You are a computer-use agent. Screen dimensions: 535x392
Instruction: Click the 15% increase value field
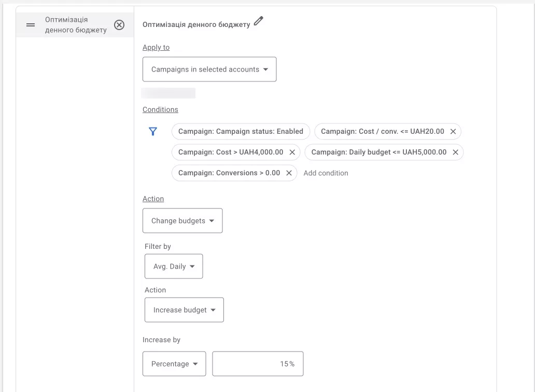click(258, 363)
